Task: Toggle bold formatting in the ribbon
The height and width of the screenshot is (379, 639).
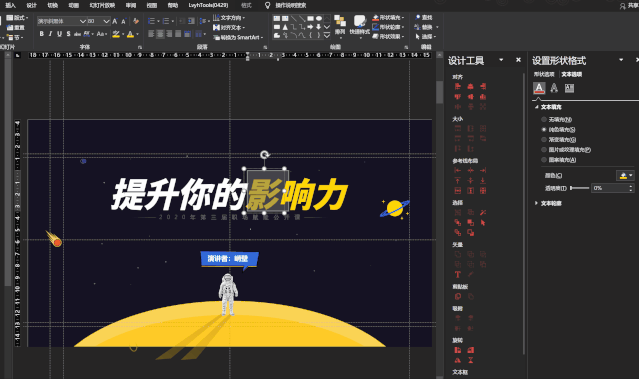Action: pyautogui.click(x=42, y=34)
